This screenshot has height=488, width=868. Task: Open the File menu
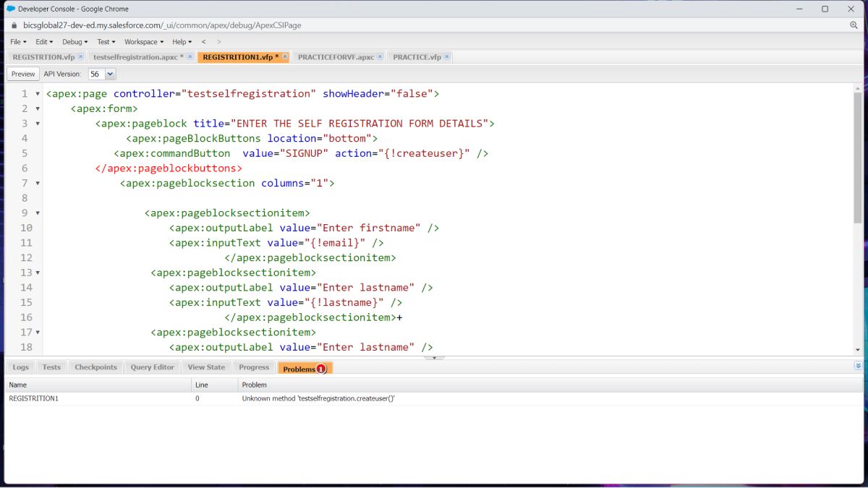pyautogui.click(x=18, y=42)
